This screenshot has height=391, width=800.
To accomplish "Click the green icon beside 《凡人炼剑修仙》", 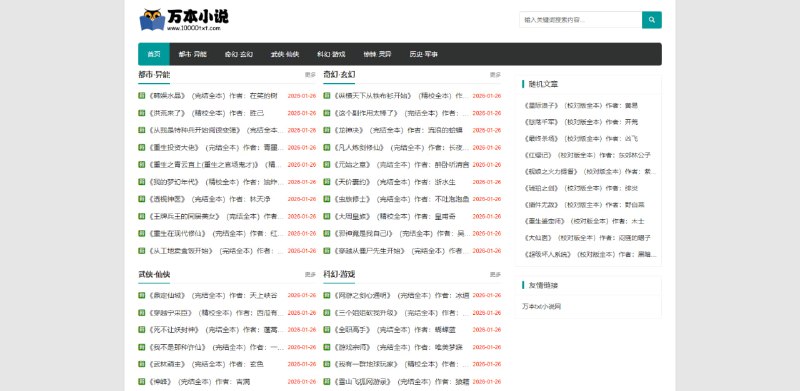I will 327,148.
